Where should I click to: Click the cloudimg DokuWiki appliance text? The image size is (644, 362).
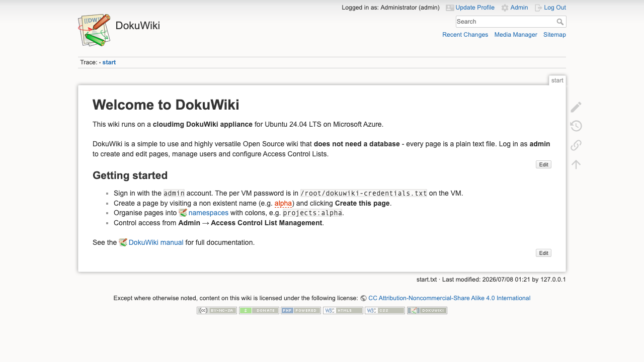(203, 124)
